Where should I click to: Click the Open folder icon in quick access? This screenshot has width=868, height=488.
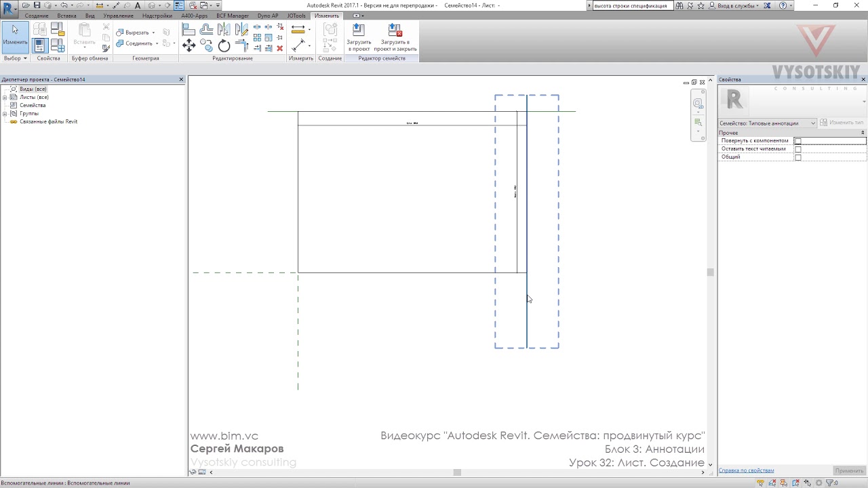pos(26,5)
